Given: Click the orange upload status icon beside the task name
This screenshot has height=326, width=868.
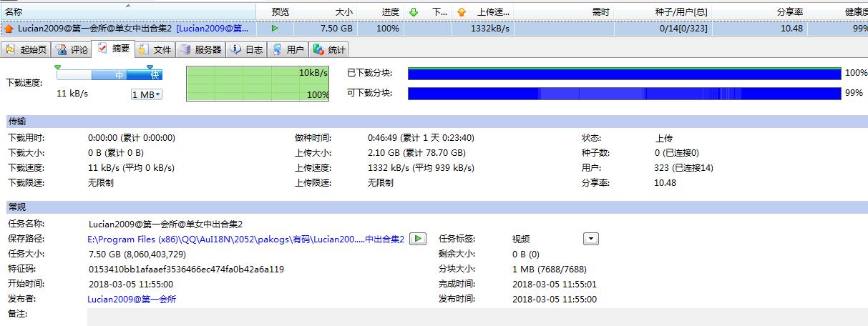Looking at the screenshot, I should click(9, 29).
